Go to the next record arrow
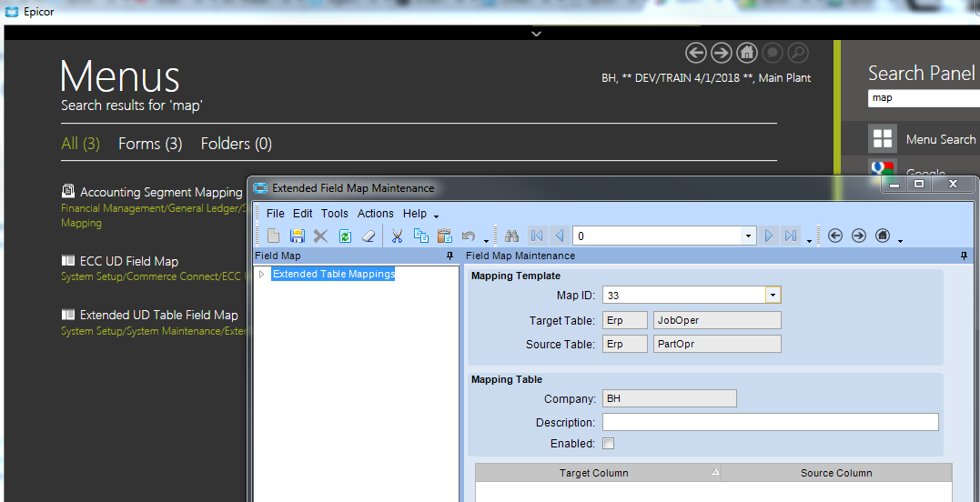980x502 pixels. point(769,236)
